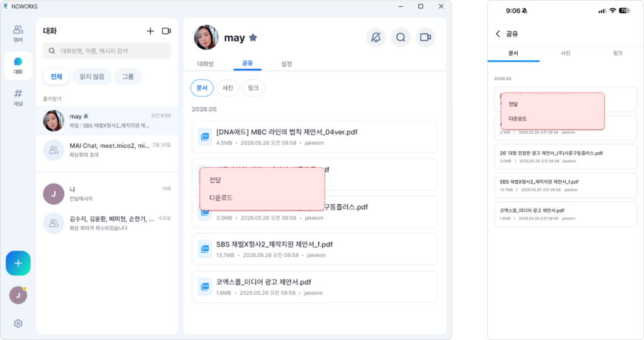
Task: Mute notifications with the bell icon
Action: [376, 37]
